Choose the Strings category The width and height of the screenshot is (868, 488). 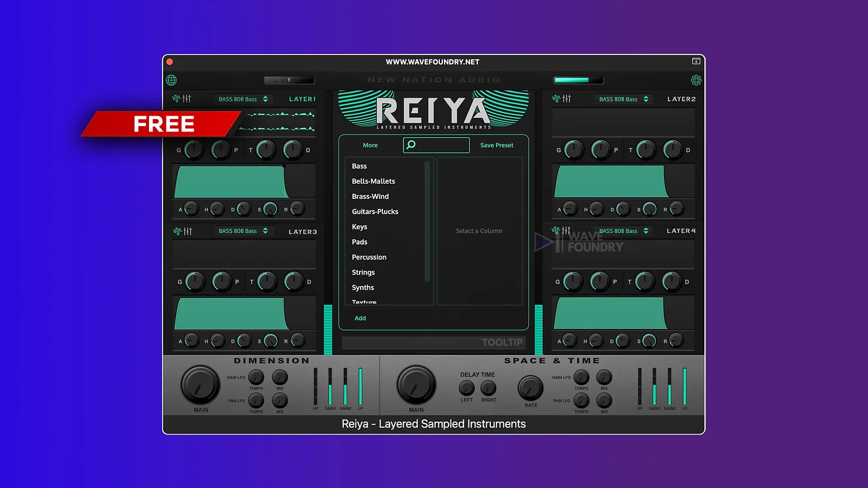(363, 272)
